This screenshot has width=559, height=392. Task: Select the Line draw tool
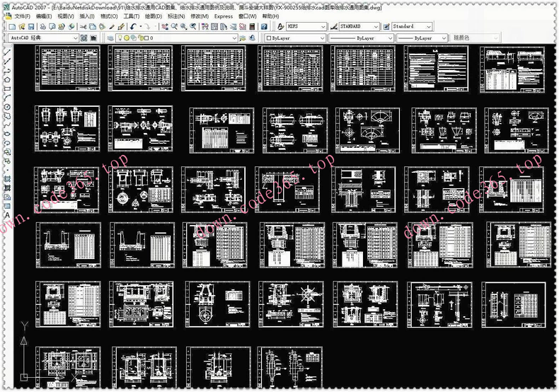[x=7, y=52]
